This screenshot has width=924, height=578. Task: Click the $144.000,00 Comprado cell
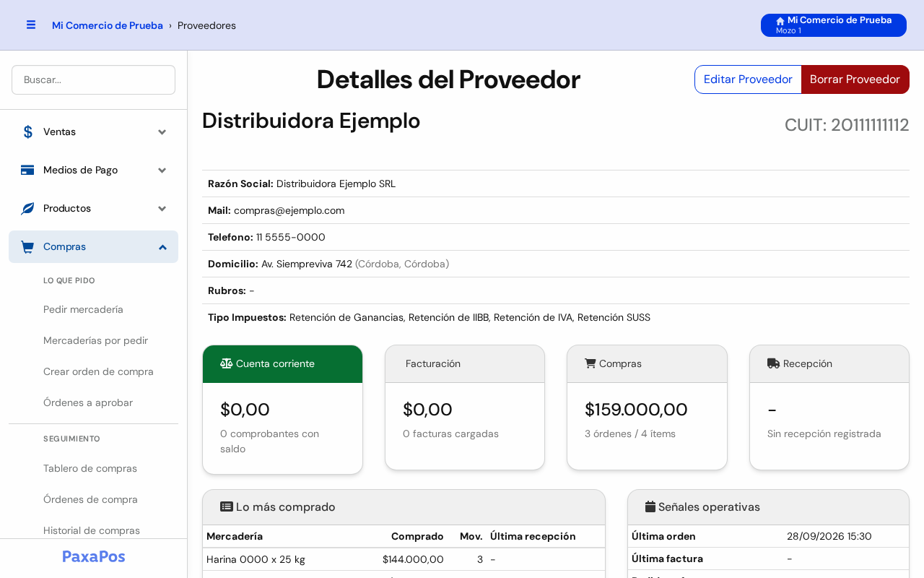[x=413, y=559]
